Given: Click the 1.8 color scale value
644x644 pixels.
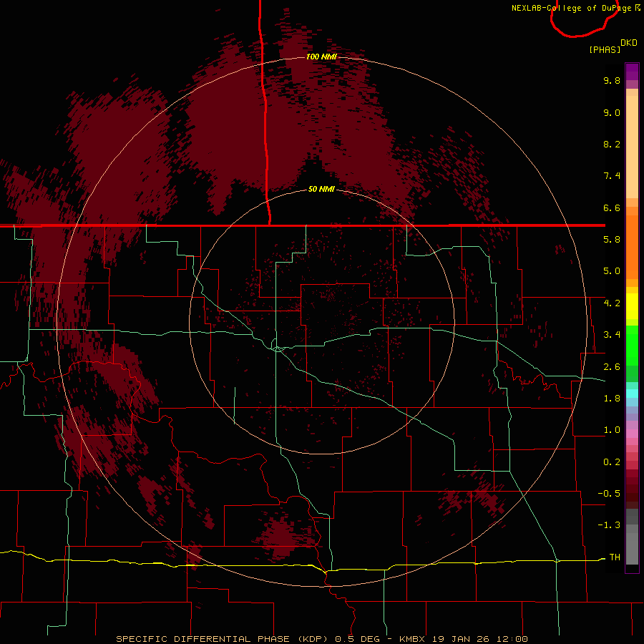Looking at the screenshot, I should coord(612,399).
